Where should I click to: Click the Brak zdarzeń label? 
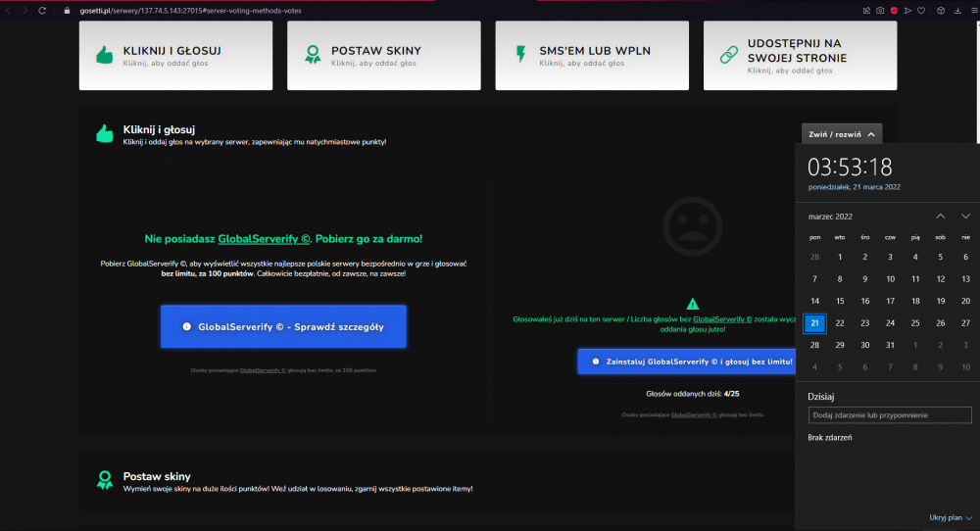point(829,437)
